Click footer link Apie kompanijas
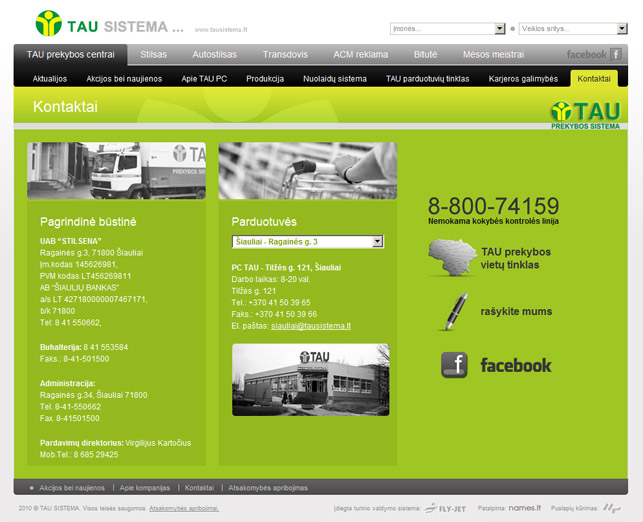 click(x=144, y=488)
